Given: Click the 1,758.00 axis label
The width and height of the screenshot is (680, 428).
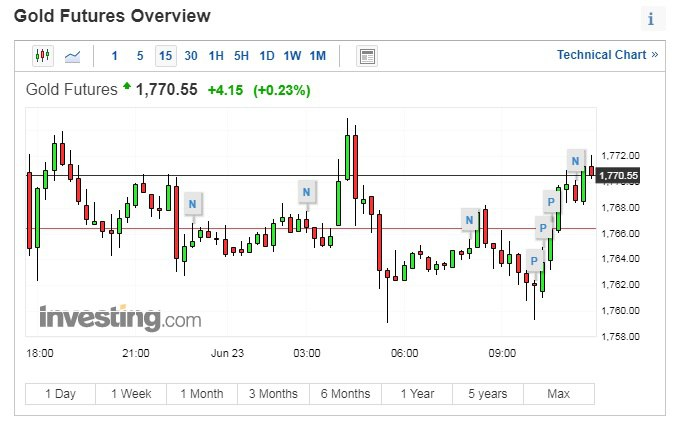Looking at the screenshot, I should coord(620,337).
